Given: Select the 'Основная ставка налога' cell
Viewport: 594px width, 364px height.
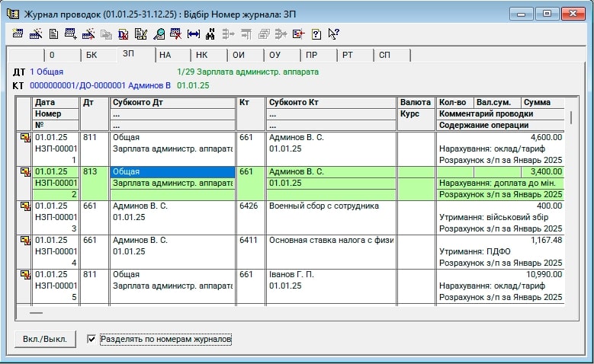Looking at the screenshot, I should [x=330, y=240].
